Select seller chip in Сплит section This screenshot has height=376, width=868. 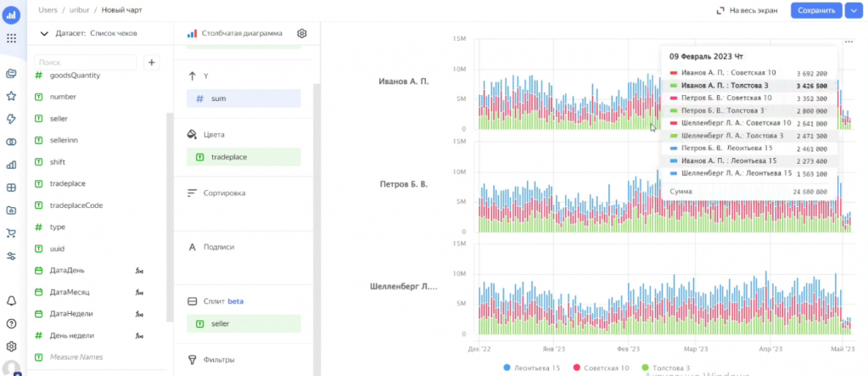click(x=244, y=323)
